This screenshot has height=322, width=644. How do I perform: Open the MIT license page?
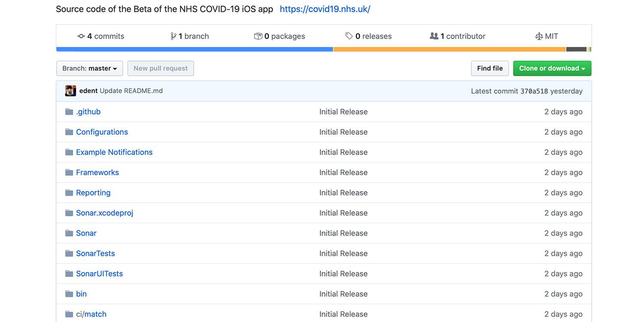547,36
